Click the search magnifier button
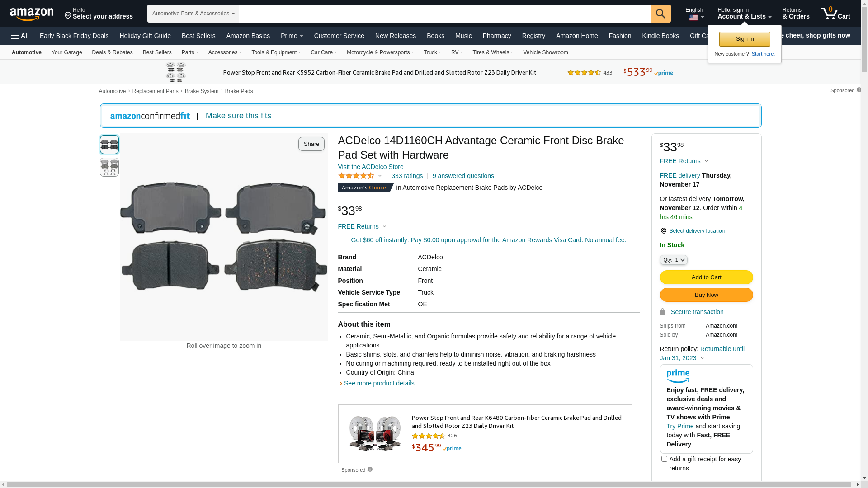Image resolution: width=868 pixels, height=488 pixels. click(660, 14)
